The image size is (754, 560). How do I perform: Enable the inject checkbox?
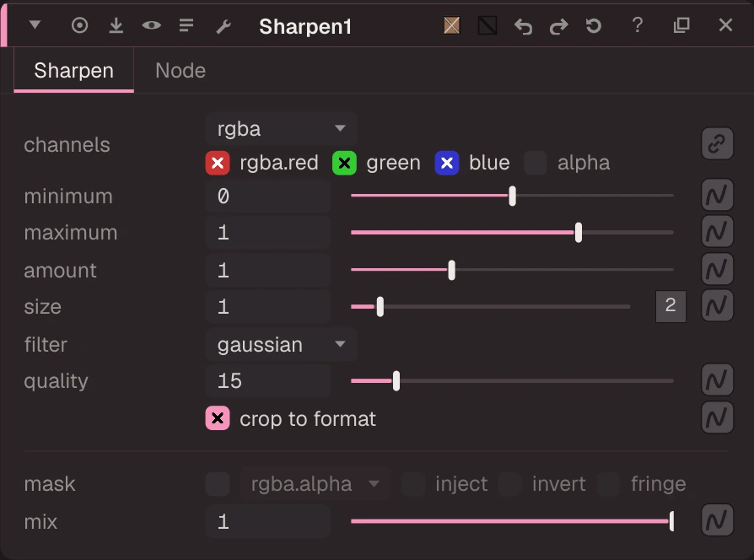(413, 484)
